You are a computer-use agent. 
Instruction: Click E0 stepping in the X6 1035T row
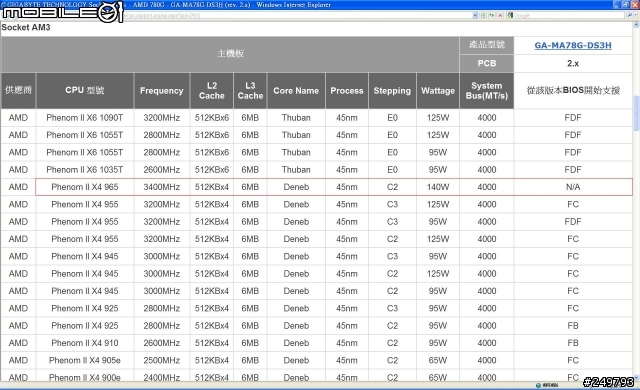pyautogui.click(x=392, y=170)
